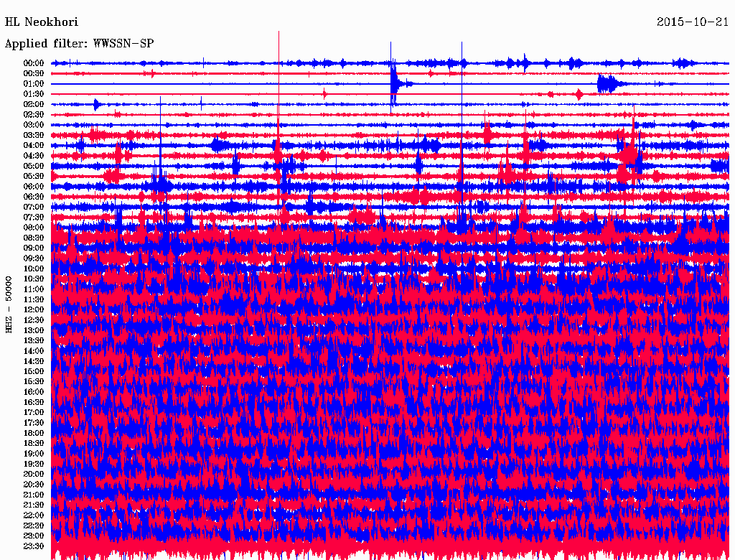Viewport: 735px width, 560px height.
Task: Select the 00:00 time label
Action: (x=34, y=63)
